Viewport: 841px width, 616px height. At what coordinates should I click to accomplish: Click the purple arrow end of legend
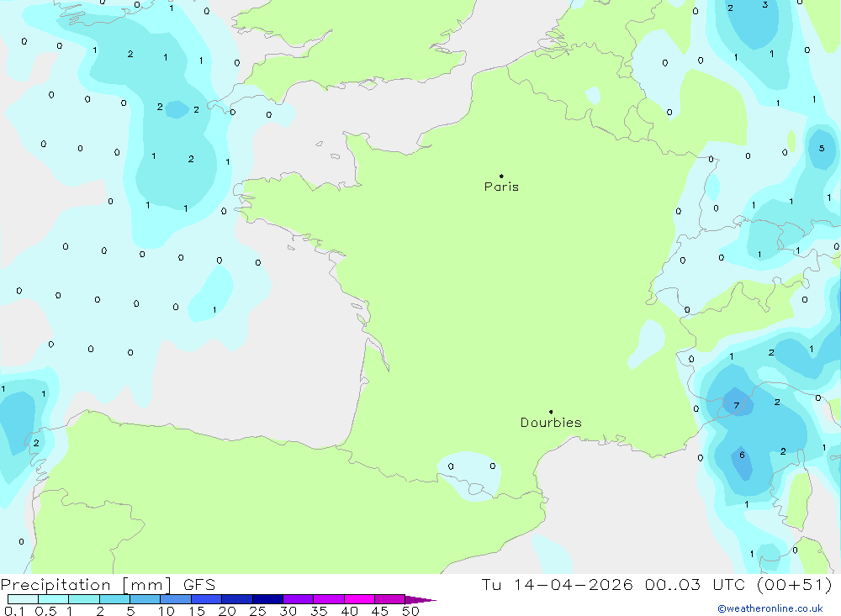point(420,600)
